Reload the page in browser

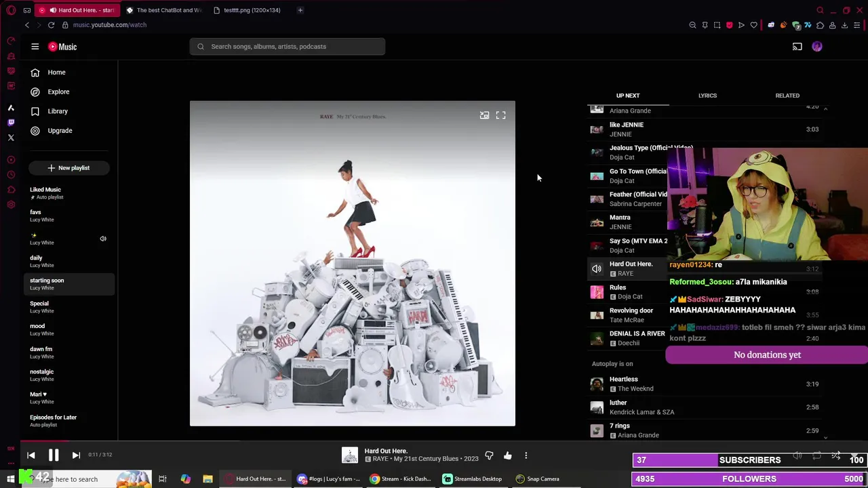(51, 25)
